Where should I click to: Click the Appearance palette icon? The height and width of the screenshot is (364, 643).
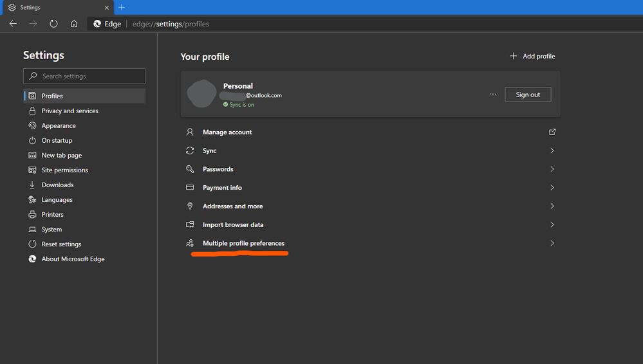coord(32,125)
